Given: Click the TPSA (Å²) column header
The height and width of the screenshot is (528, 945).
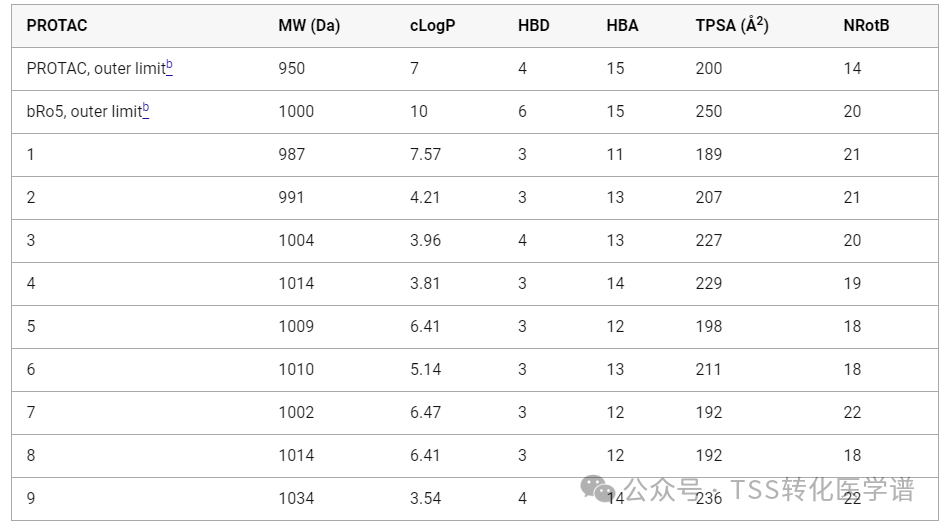Looking at the screenshot, I should click(x=732, y=26).
